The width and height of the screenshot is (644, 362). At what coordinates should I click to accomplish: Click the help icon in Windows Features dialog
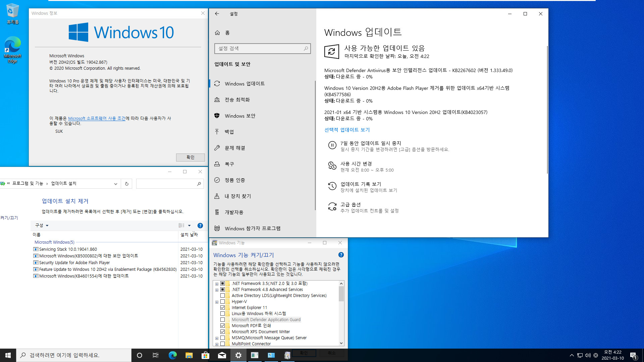341,255
